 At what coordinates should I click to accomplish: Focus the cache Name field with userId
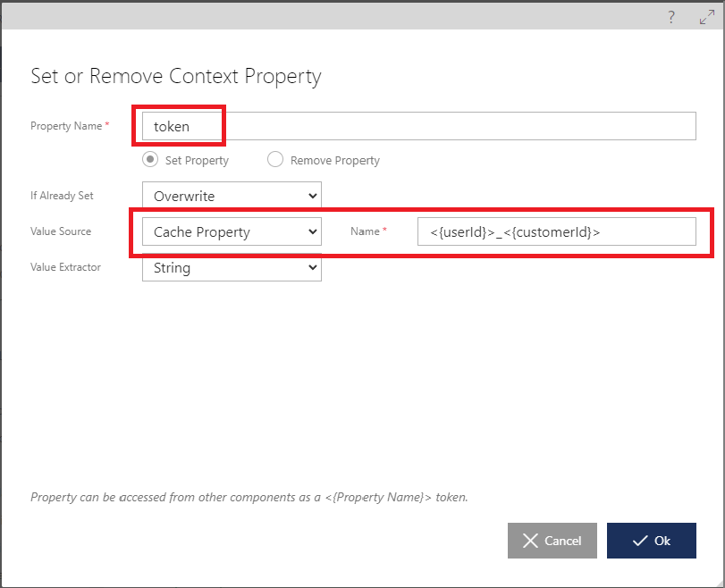[557, 231]
